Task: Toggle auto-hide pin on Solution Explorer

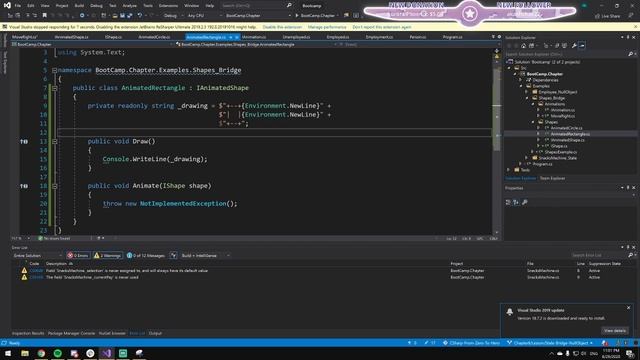Action: [x=628, y=37]
